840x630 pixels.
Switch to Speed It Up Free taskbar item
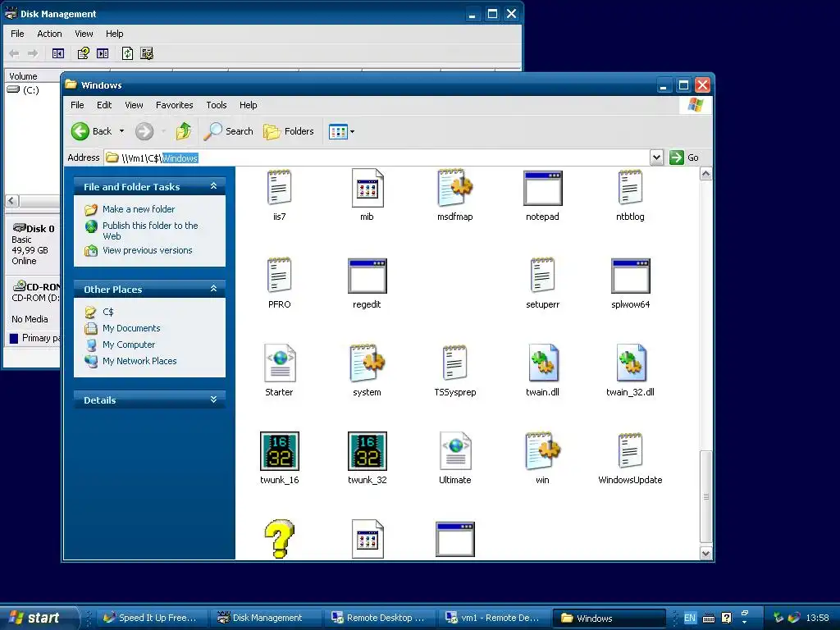click(x=151, y=618)
